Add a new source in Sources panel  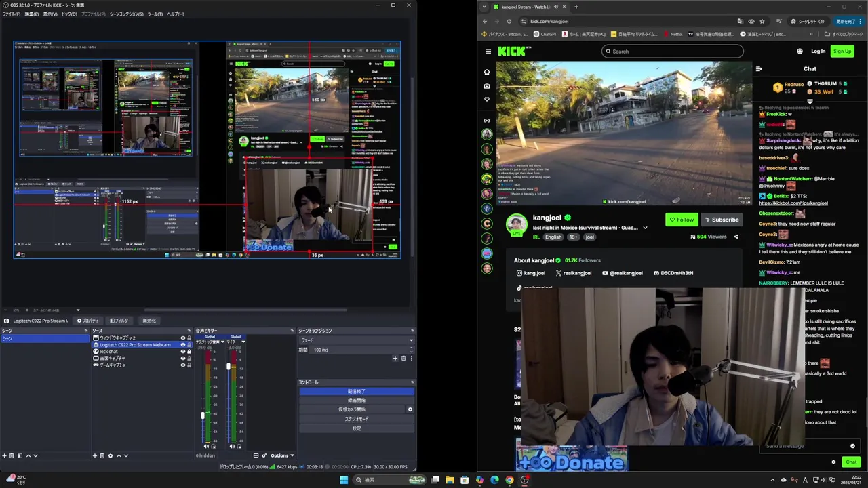click(95, 455)
